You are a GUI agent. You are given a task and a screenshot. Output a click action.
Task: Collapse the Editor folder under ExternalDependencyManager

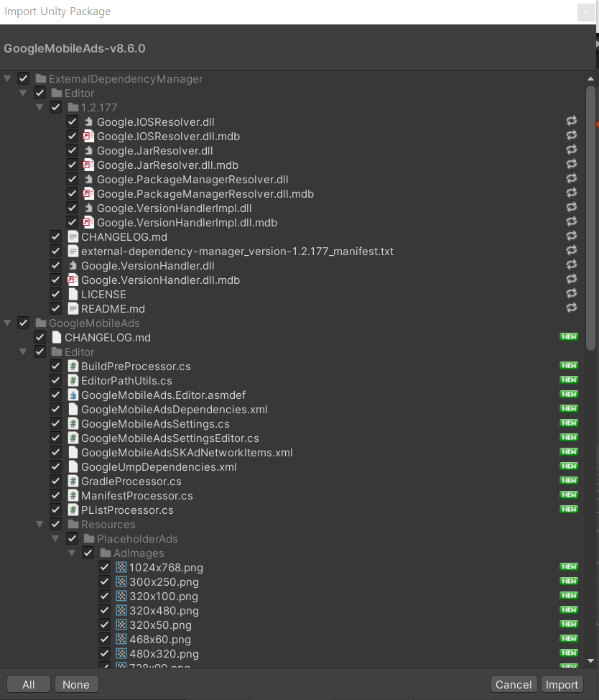pos(23,93)
